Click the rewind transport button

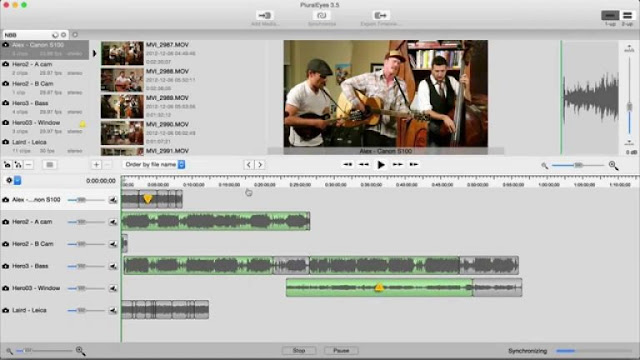364,164
